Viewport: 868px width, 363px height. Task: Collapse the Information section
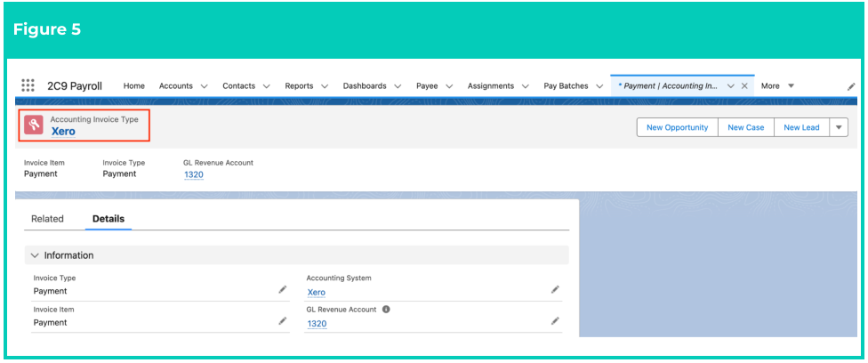point(35,255)
